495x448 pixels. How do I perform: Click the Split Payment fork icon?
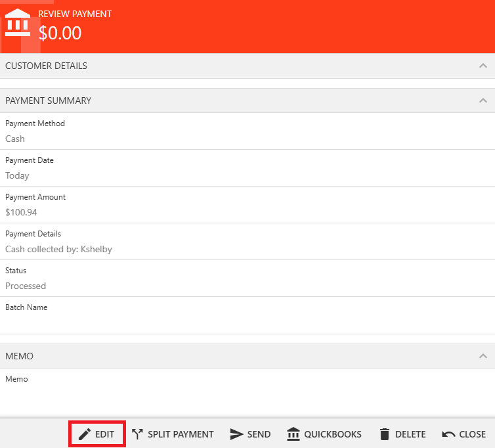137,434
